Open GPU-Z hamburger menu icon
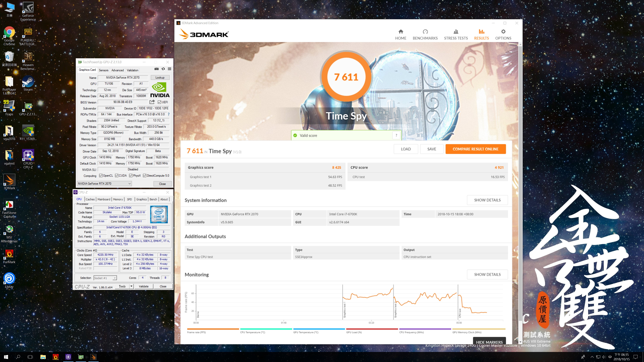The image size is (644, 362). point(170,69)
